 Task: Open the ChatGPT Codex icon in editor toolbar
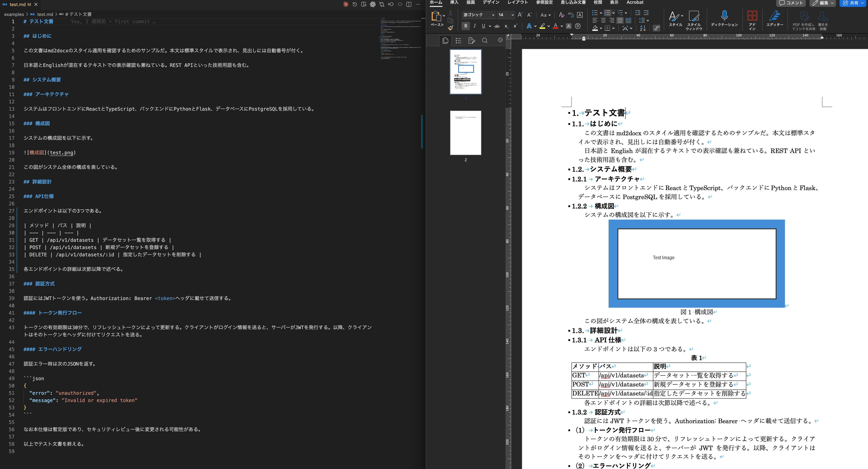coord(373,4)
